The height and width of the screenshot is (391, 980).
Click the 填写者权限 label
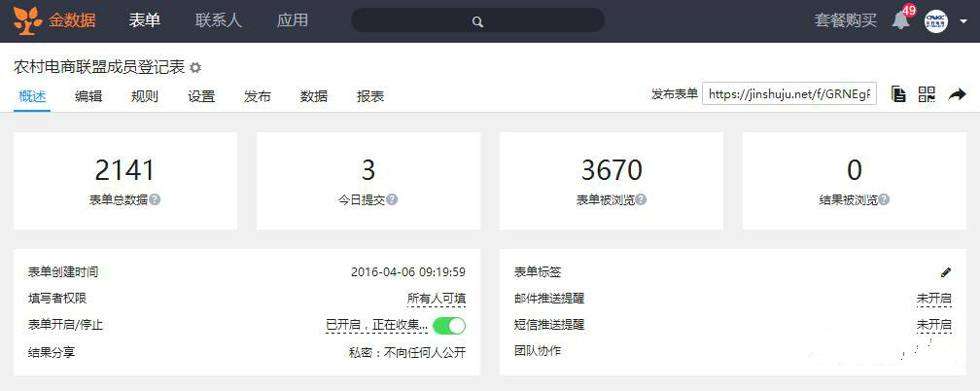coord(57,299)
